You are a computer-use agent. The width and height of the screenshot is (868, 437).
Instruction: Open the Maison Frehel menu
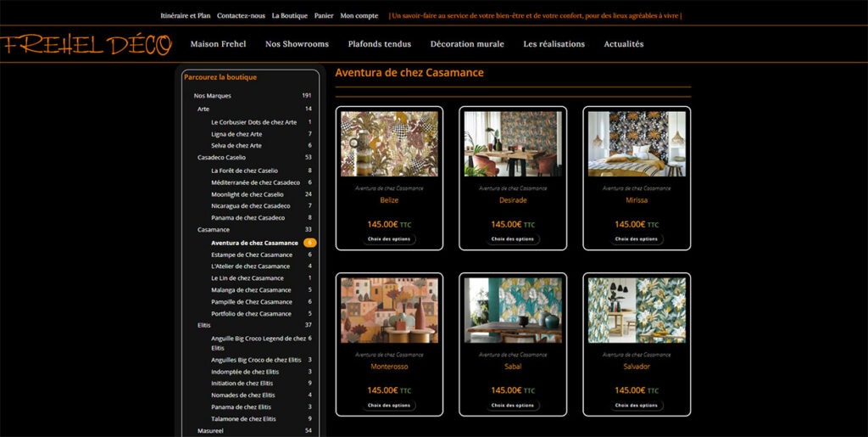point(218,44)
